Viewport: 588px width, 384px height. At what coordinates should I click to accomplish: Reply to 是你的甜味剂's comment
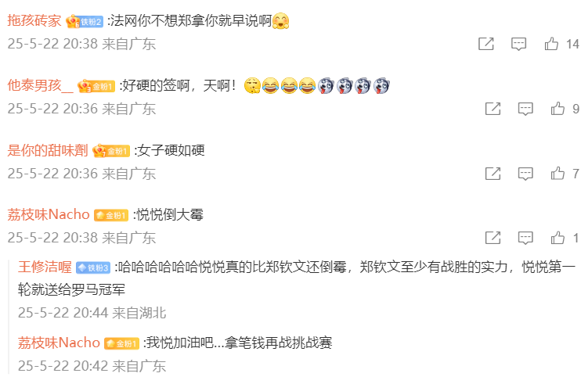point(525,174)
